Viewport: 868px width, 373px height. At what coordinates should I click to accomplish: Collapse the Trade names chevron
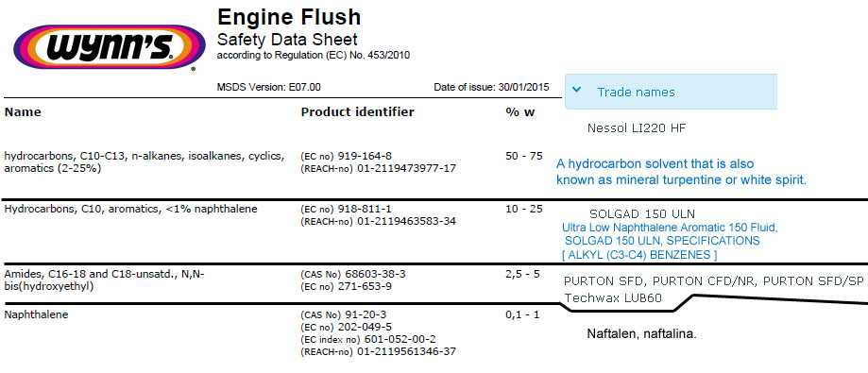coord(576,89)
